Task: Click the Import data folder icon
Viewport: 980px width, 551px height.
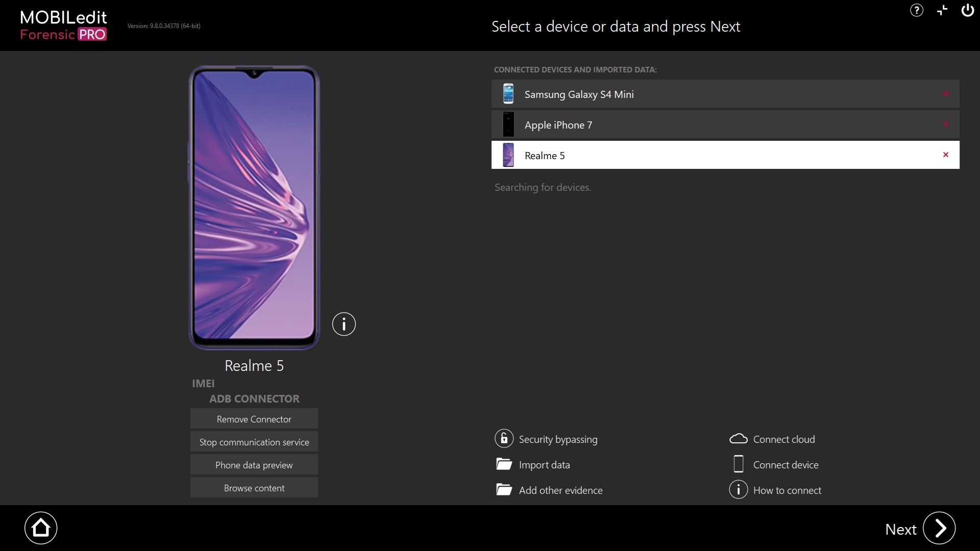Action: [x=504, y=464]
